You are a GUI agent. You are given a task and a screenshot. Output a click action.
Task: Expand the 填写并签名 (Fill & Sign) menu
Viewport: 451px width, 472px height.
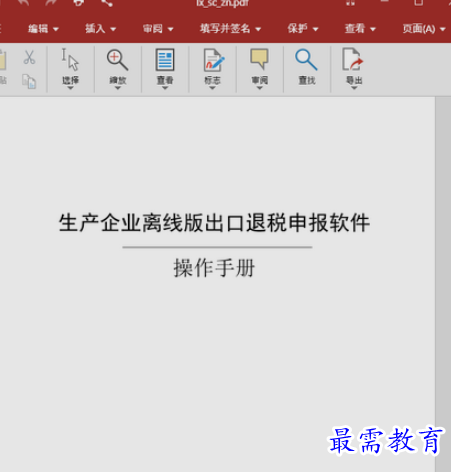[230, 29]
